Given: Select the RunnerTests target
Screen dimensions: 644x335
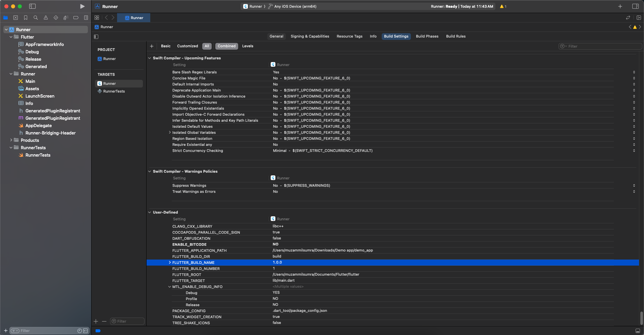Looking at the screenshot, I should coord(114,91).
